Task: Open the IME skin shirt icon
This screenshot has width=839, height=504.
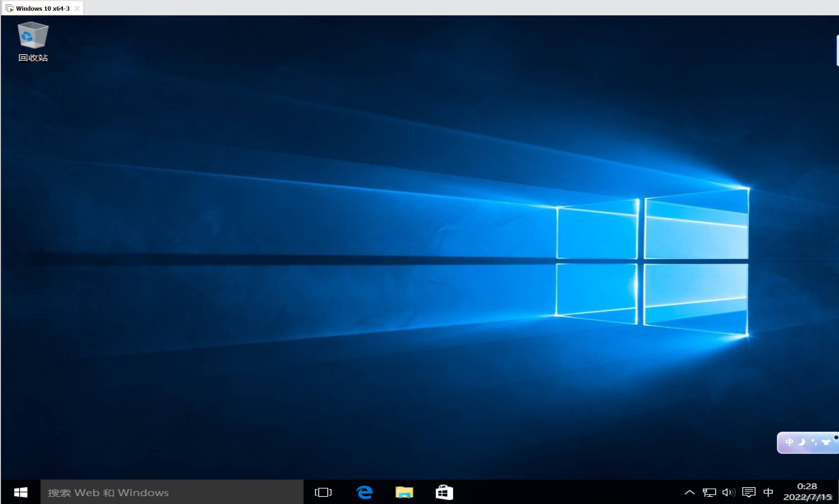Action: (x=826, y=442)
